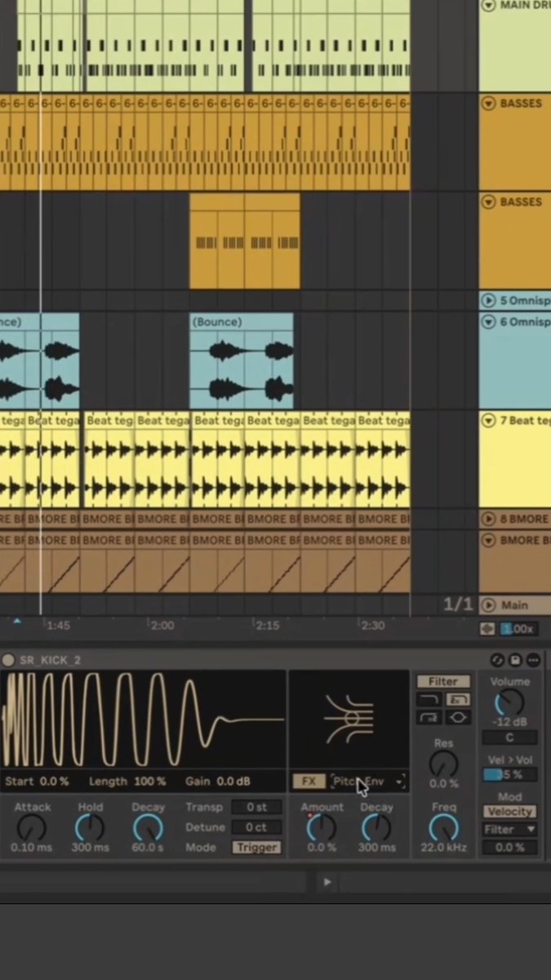Select the MAIN DRU track name
Viewport: 551px width, 980px height.
point(525,5)
